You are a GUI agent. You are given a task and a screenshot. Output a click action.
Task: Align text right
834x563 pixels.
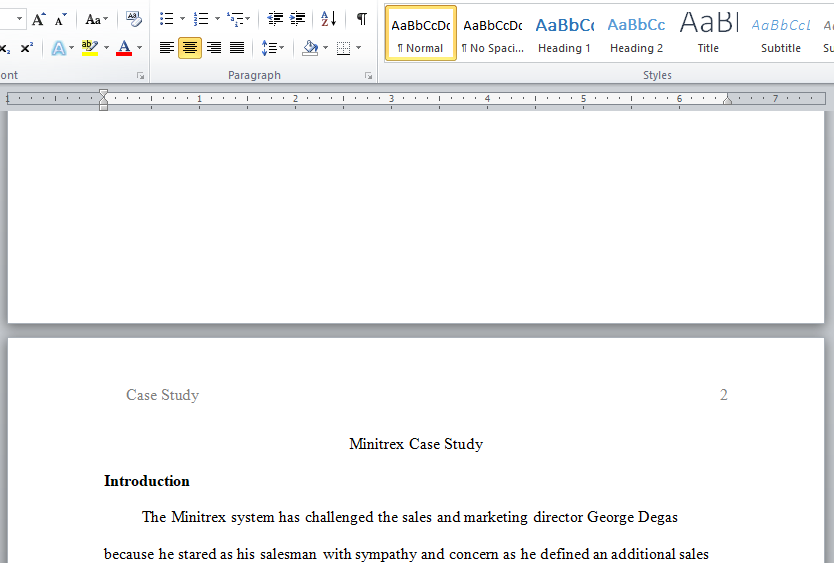coord(214,48)
